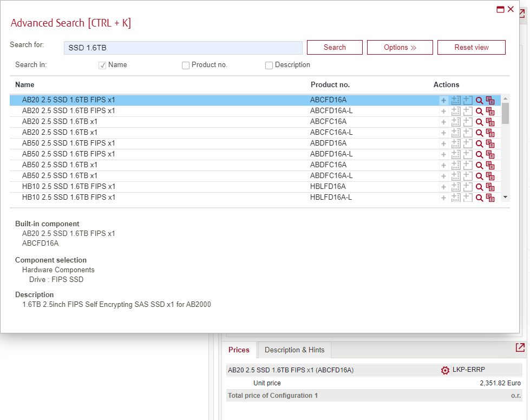The width and height of the screenshot is (530, 420).
Task: Toggle the Name search checkbox
Action: (x=102, y=65)
